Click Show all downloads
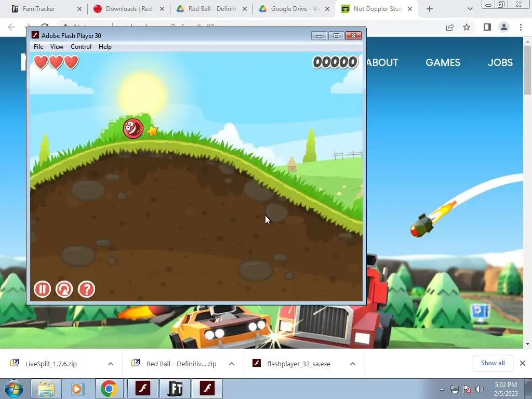Image resolution: width=532 pixels, height=399 pixels. (x=493, y=363)
